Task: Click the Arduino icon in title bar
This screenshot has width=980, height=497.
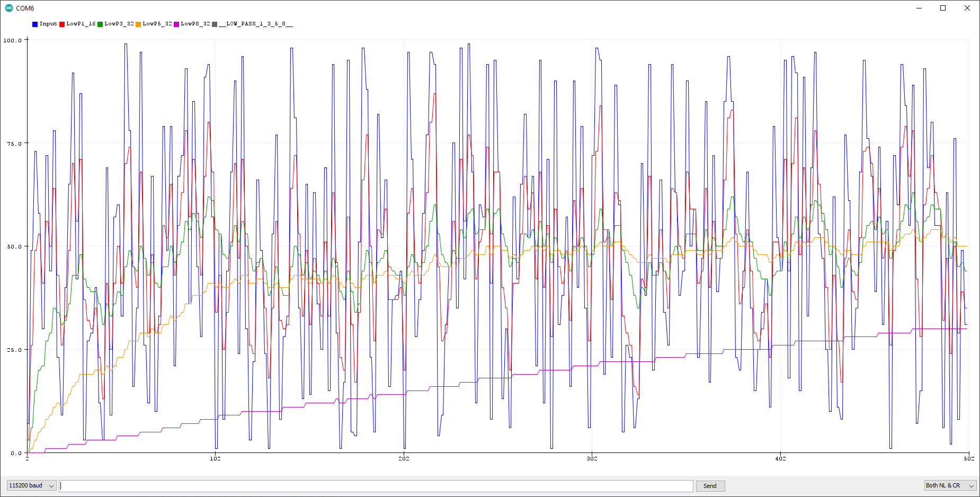Action: 9,8
